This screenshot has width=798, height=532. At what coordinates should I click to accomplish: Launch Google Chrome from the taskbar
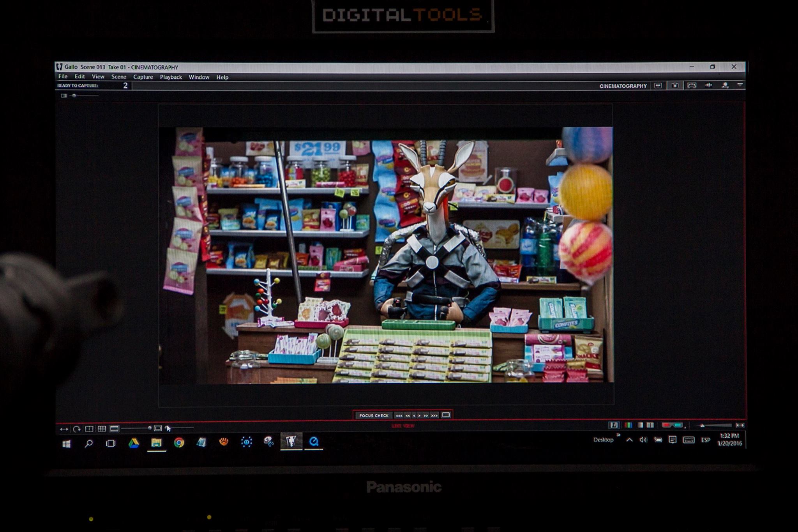[x=179, y=442]
